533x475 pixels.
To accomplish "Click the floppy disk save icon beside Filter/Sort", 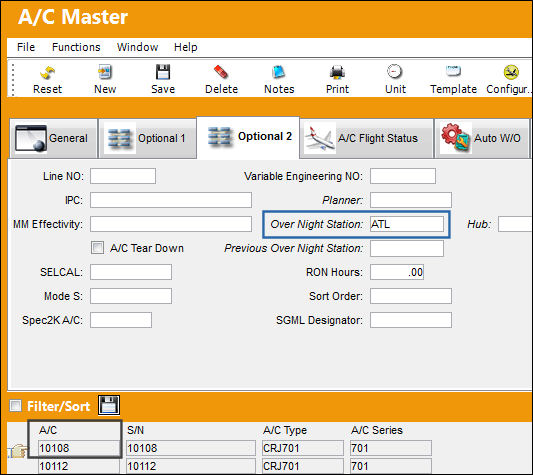I will [x=109, y=405].
